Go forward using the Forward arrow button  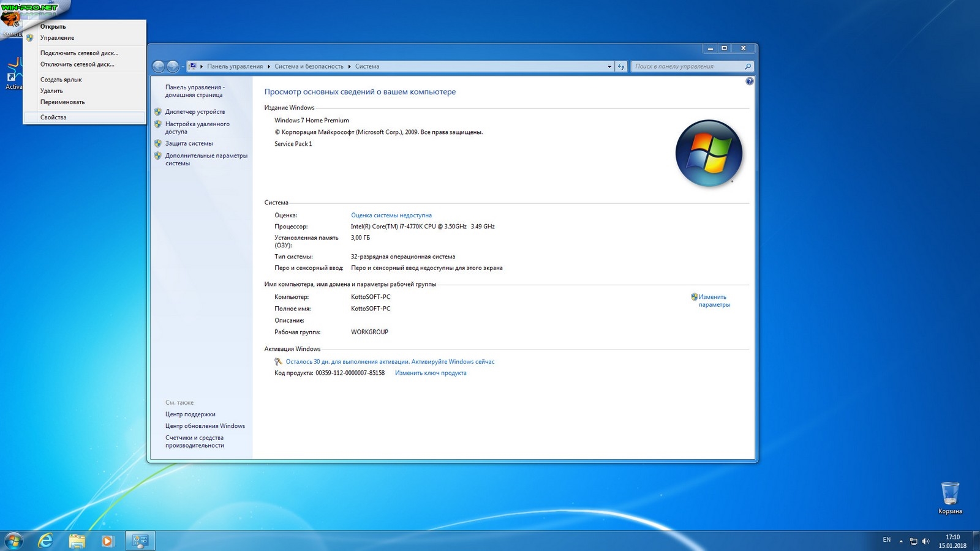point(173,66)
